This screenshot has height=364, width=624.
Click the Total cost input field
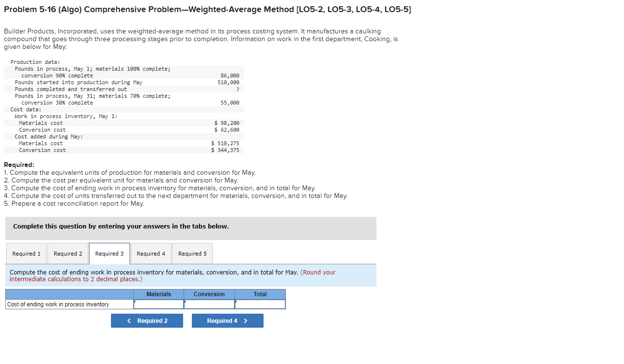pyautogui.click(x=260, y=304)
